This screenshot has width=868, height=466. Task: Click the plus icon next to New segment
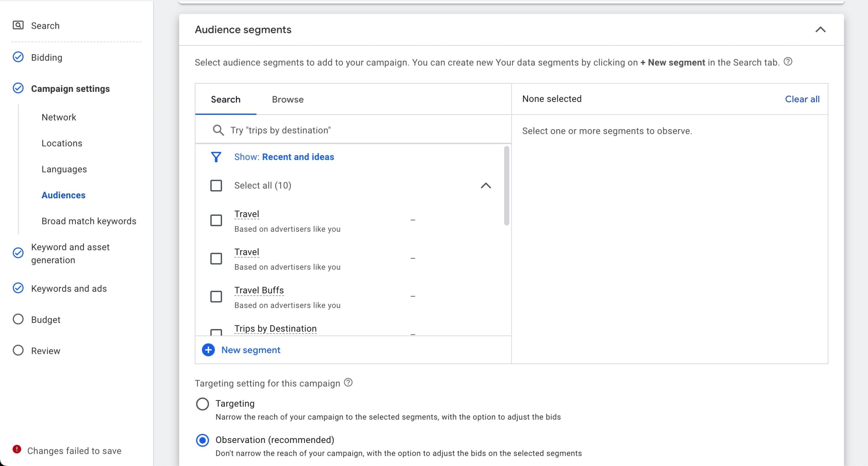(x=208, y=350)
